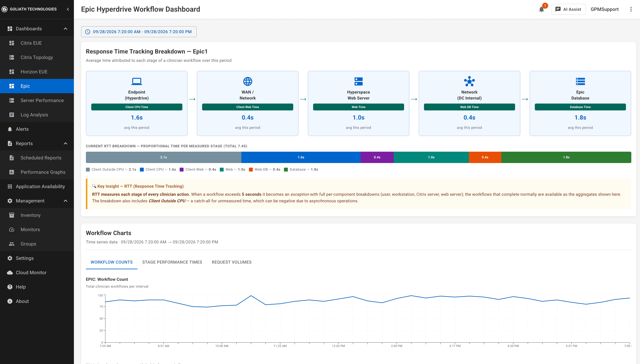This screenshot has width=640, height=364.
Task: Open Horizon EUE dashboard
Action: [37, 72]
